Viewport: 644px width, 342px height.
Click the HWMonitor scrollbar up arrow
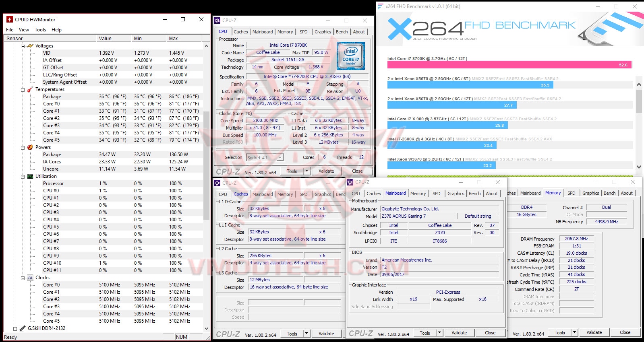point(207,46)
